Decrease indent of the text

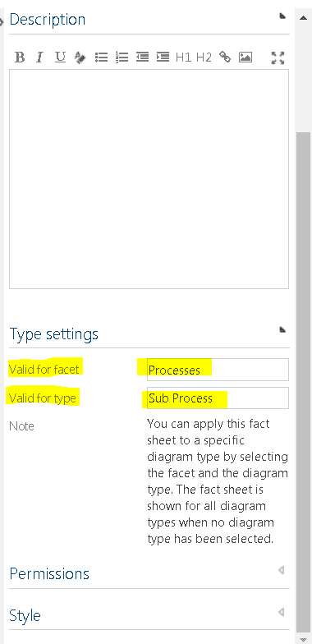142,57
